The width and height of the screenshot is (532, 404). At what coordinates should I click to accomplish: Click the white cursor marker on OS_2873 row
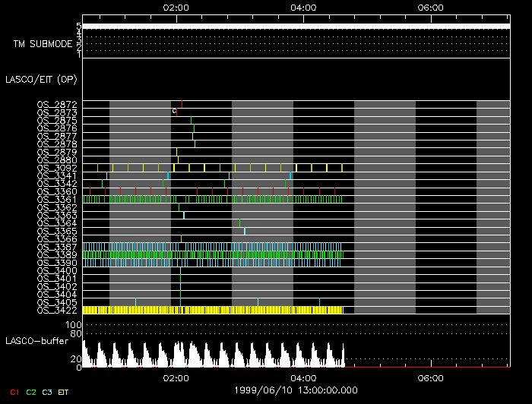coord(174,111)
